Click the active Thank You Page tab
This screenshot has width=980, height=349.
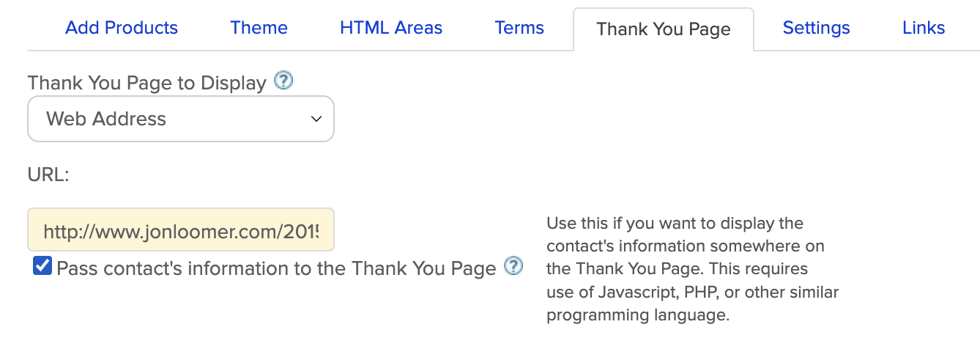[664, 29]
